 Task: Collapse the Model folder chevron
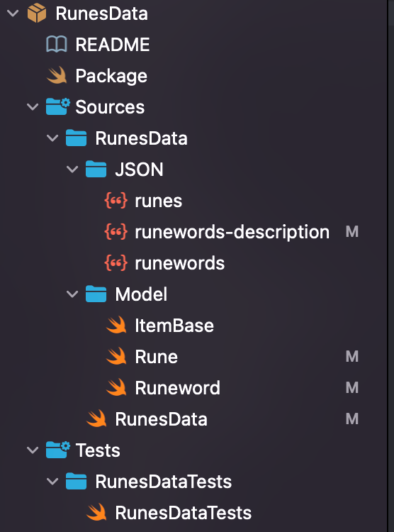tap(72, 294)
